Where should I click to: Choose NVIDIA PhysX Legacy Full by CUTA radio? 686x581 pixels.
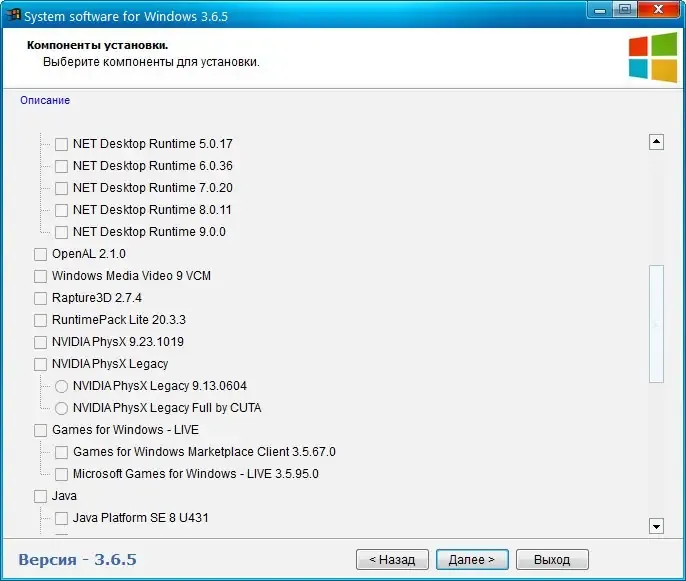(x=61, y=408)
